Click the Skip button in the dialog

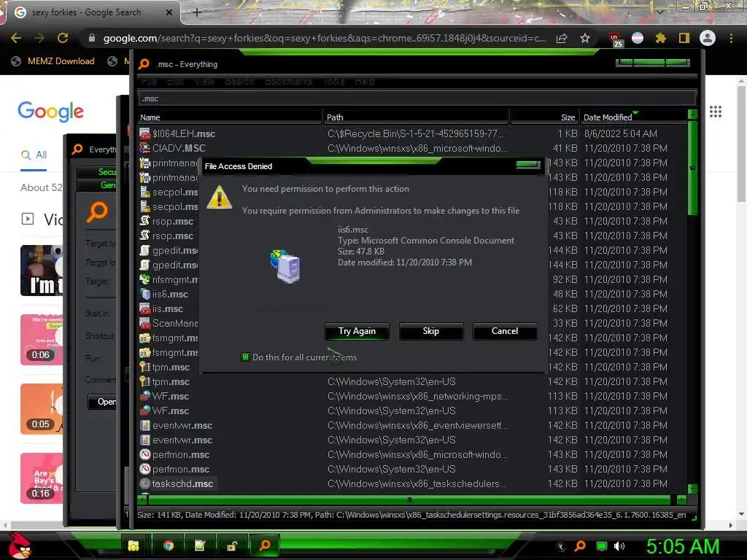(x=430, y=332)
